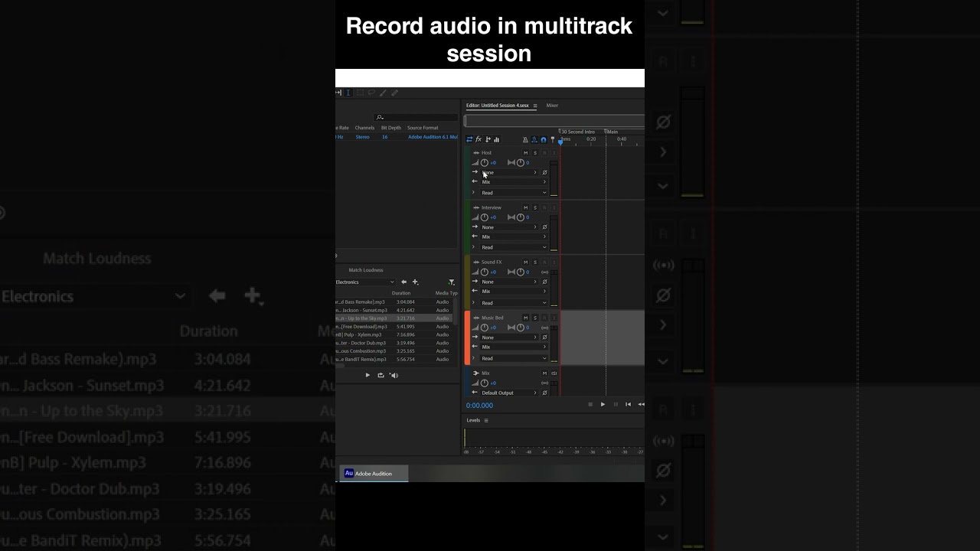Play preview in Media Browser

coord(367,375)
